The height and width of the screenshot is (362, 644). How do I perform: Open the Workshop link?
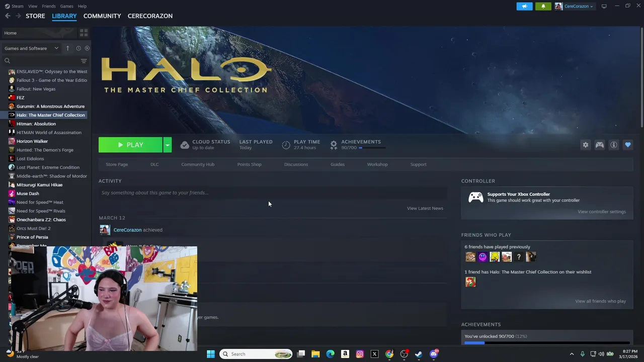coord(377,164)
